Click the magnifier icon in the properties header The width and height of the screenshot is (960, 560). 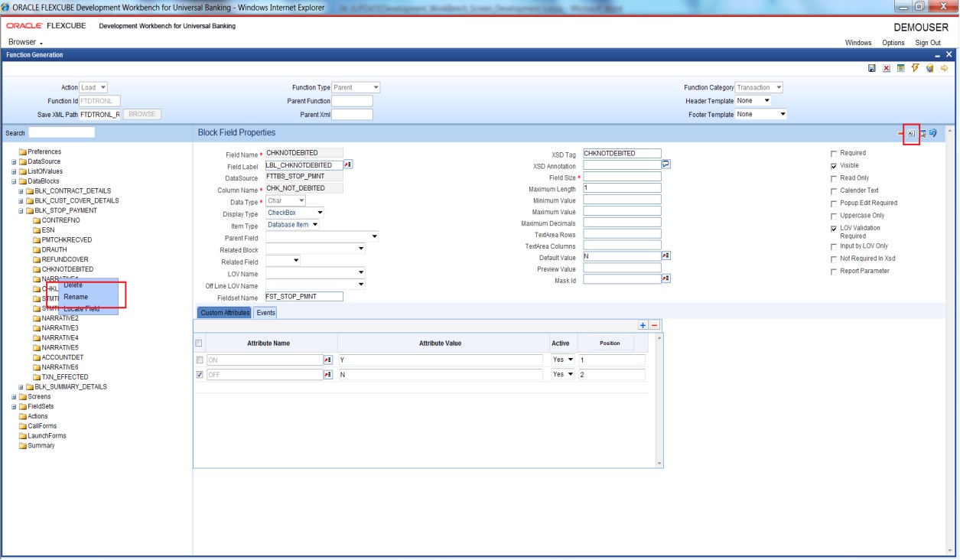point(923,134)
